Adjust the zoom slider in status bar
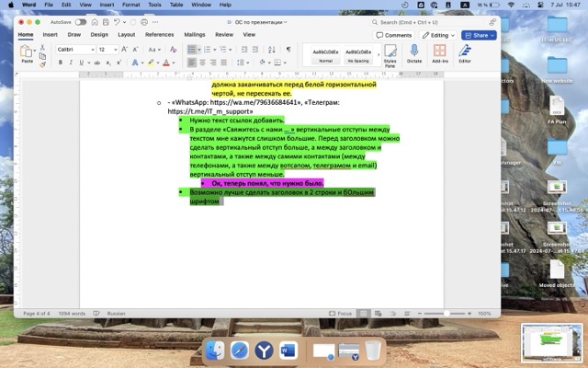The width and height of the screenshot is (588, 368). (x=446, y=313)
